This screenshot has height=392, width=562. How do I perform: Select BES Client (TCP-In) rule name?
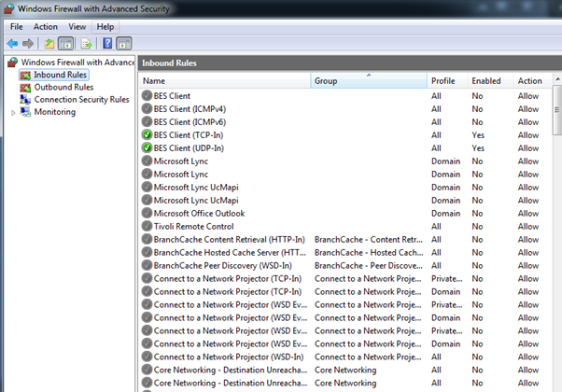(x=189, y=134)
